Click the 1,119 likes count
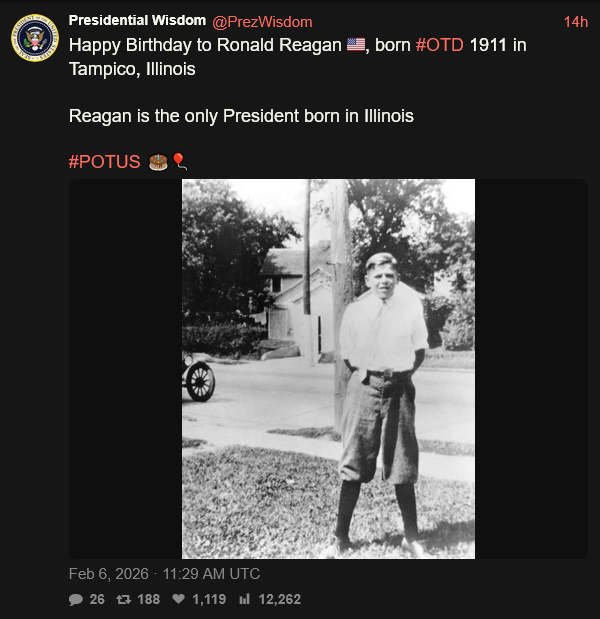600x619 pixels. [x=209, y=599]
